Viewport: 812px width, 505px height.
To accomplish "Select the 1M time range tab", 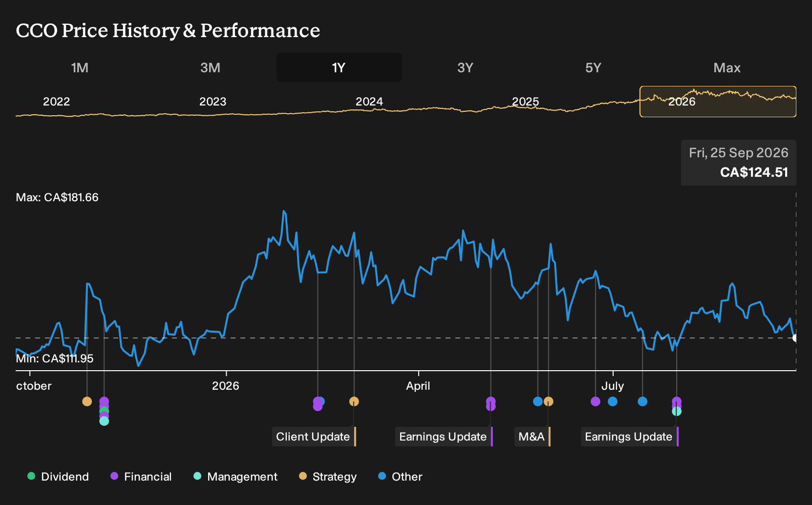I will pos(80,67).
